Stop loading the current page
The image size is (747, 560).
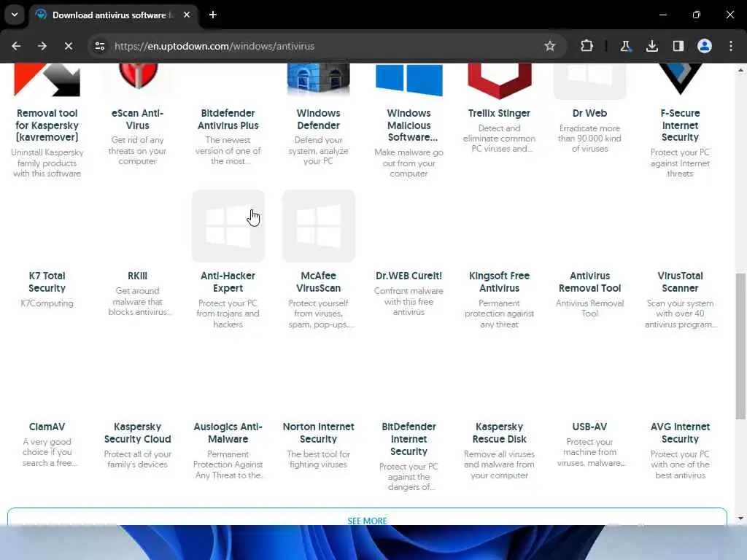pos(69,46)
